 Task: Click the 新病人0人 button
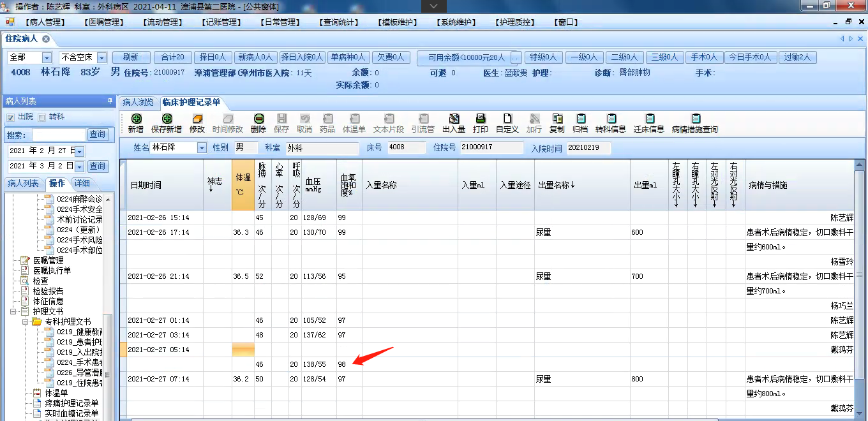(x=255, y=57)
